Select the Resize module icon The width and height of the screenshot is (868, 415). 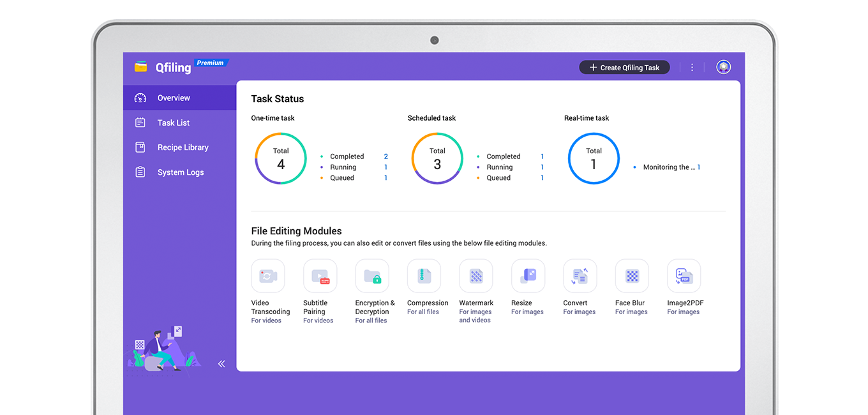coord(528,276)
